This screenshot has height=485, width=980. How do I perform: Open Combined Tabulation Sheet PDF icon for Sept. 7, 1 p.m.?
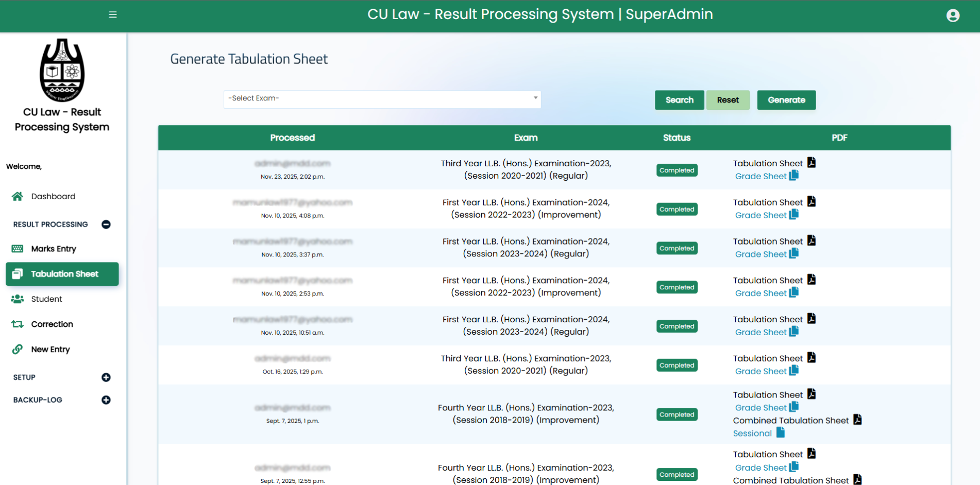pos(857,420)
